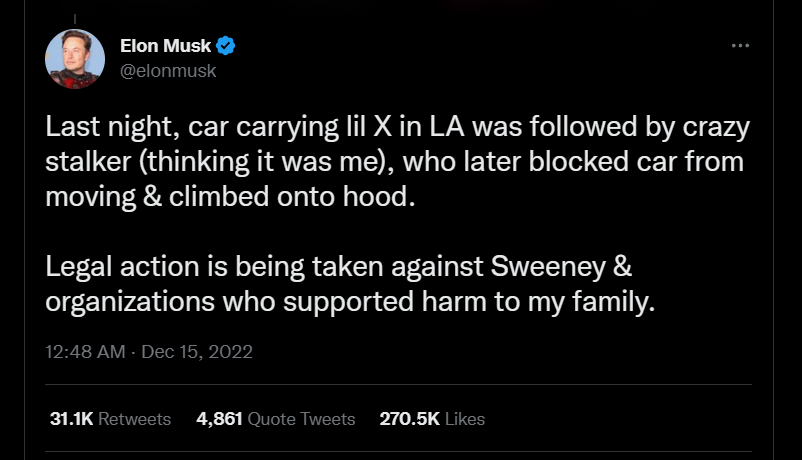This screenshot has height=460, width=802.
Task: Click the Dec 15, 2022 date
Action: pos(199,351)
